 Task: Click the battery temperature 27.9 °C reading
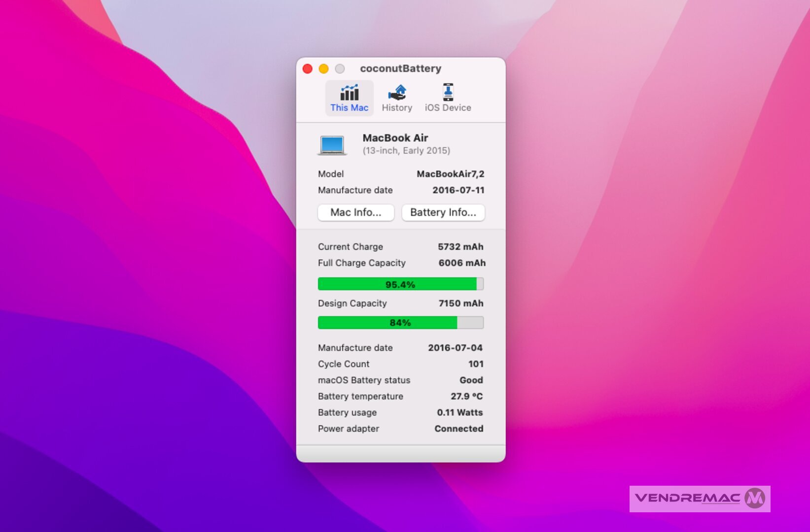[x=466, y=397]
